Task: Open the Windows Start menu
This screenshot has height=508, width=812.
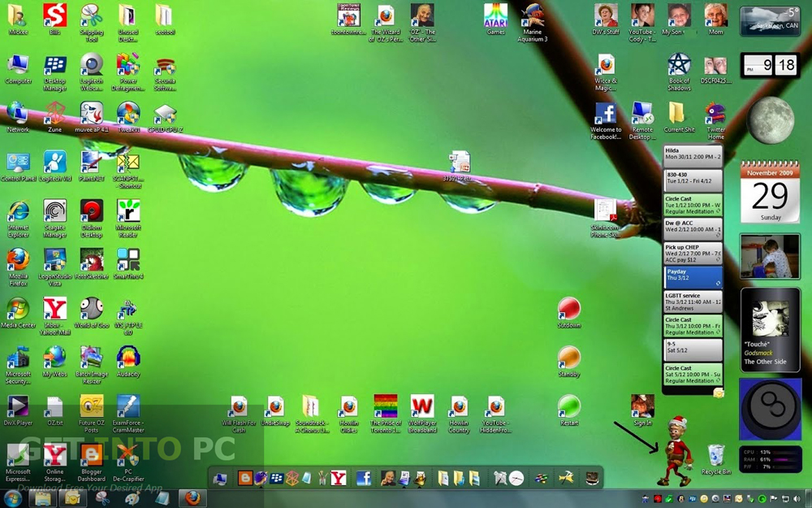Action: 12,499
